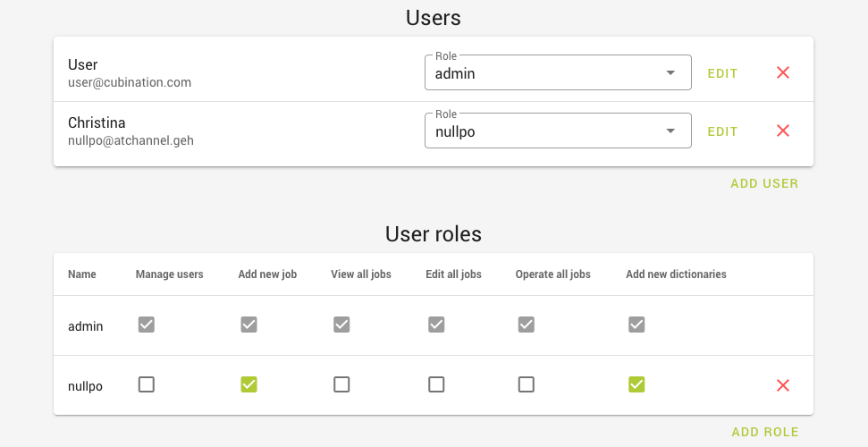Check Edit all jobs for nullpo
Screen dimensions: 868x447
click(x=436, y=384)
